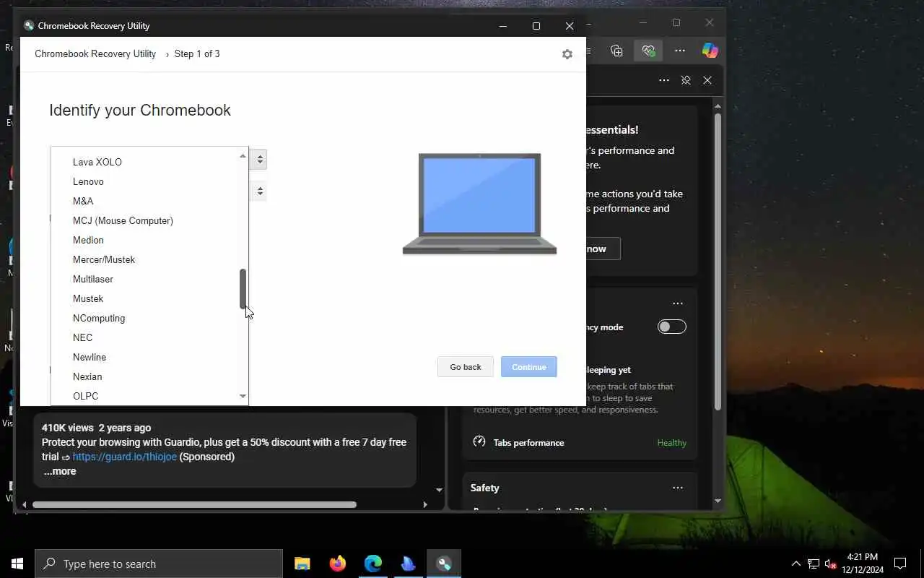Select OLPC manufacturer entry

point(149,396)
